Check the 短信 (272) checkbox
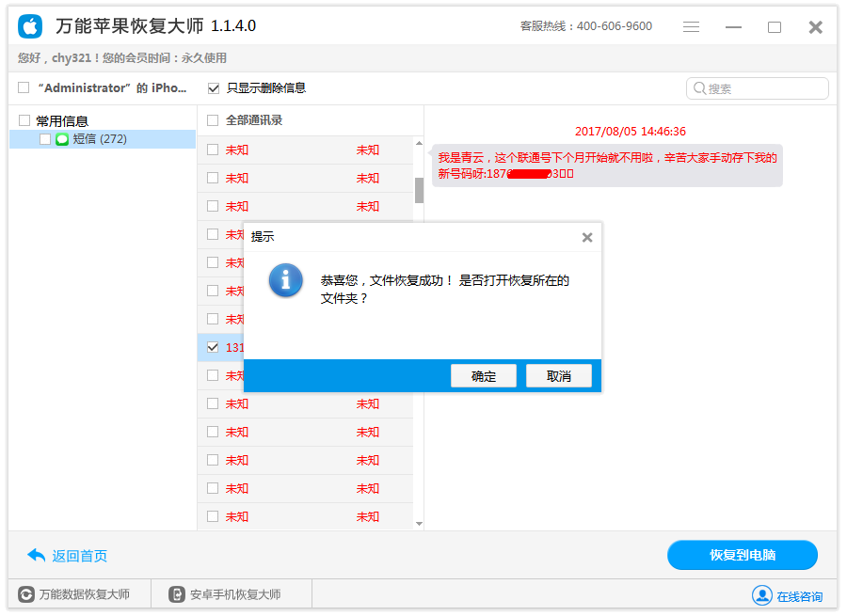Image resolution: width=847 pixels, height=616 pixels. pos(45,139)
